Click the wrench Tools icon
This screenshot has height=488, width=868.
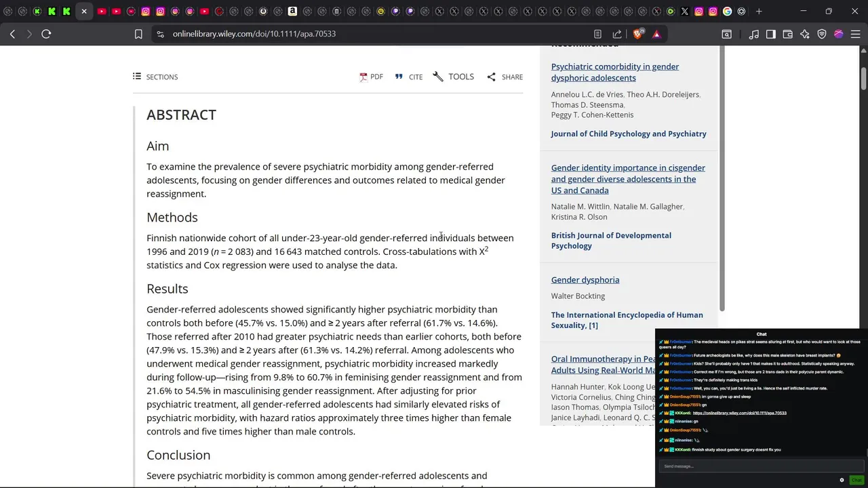pos(438,77)
